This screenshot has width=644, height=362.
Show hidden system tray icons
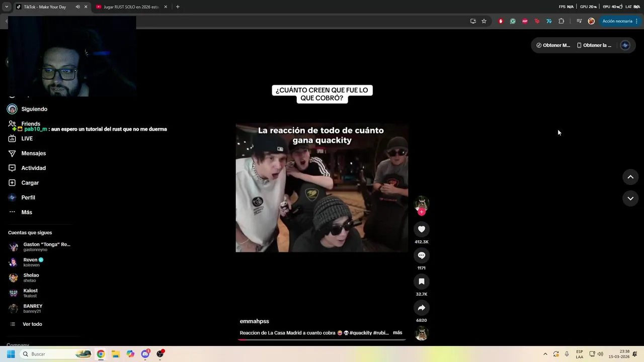pyautogui.click(x=545, y=354)
